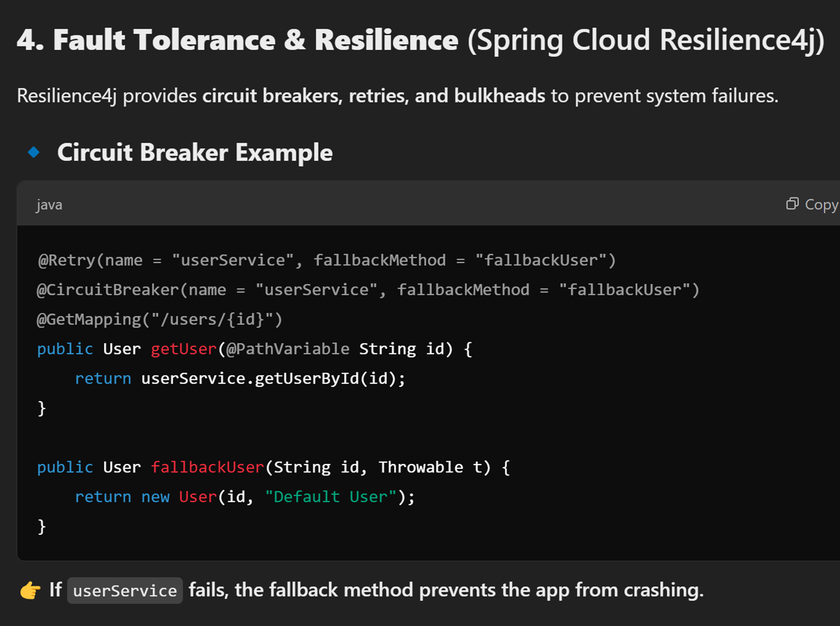Click the java language label

(49, 205)
